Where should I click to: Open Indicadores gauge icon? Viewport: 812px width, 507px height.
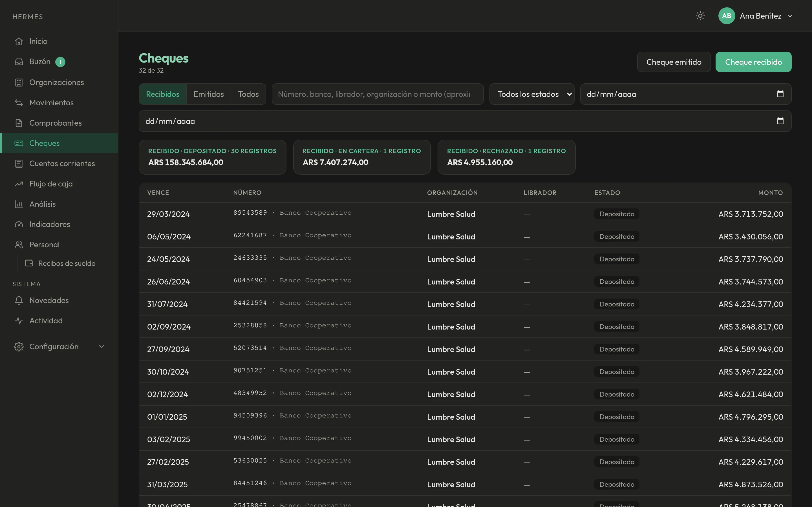pyautogui.click(x=19, y=224)
